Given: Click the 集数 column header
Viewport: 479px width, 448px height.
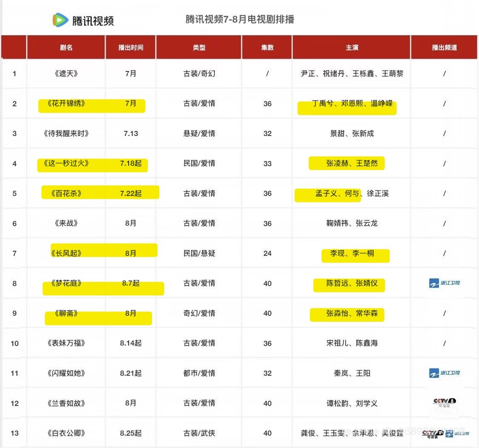Looking at the screenshot, I should pos(267,48).
